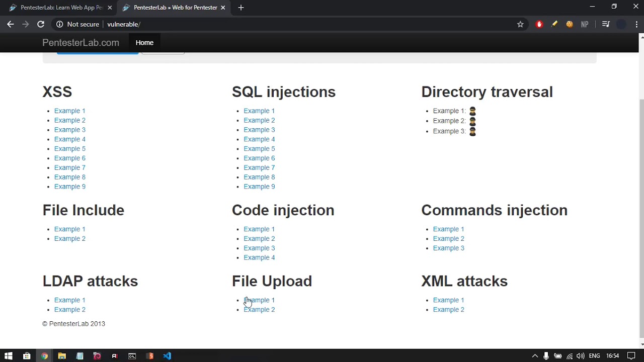Open the notification center icon
The image size is (644, 362).
(x=631, y=356)
